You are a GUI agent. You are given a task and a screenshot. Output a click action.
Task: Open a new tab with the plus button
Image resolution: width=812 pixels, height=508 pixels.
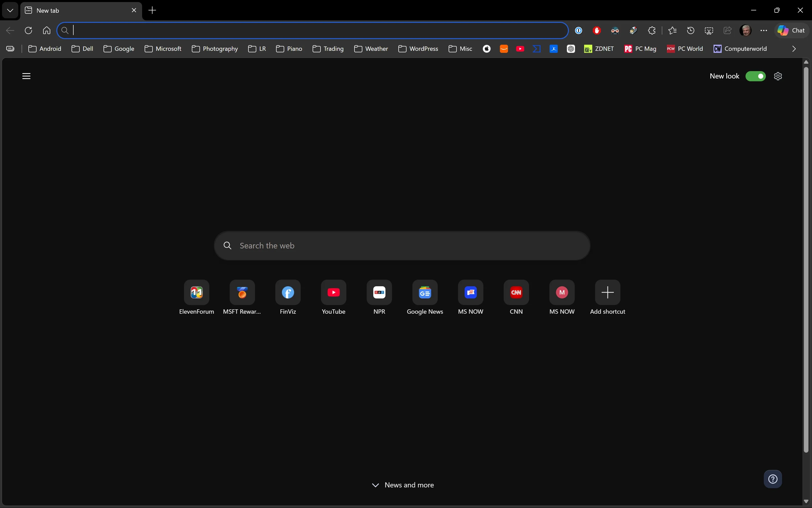coord(152,10)
